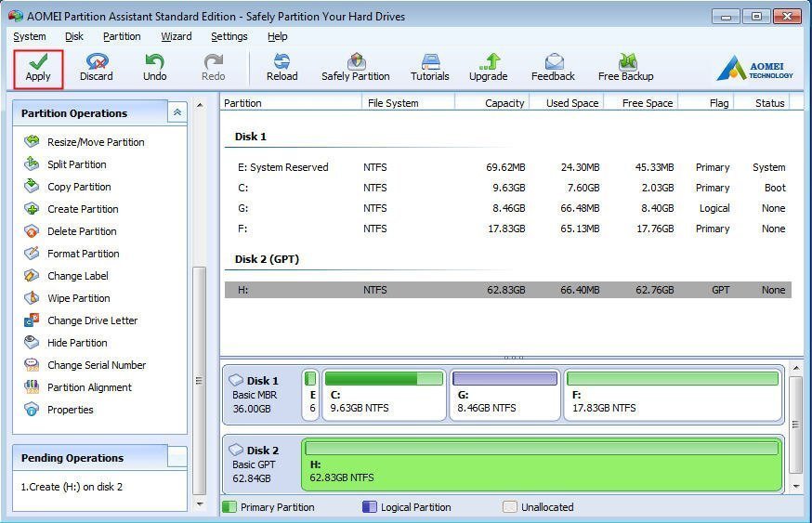Sort by the Partition column header
The height and width of the screenshot is (523, 812).
pos(291,102)
